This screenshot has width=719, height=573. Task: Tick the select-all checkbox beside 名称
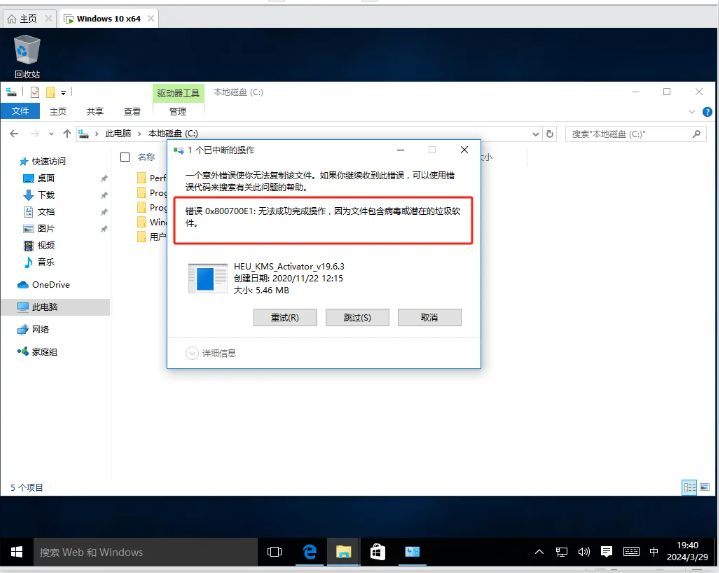click(x=125, y=157)
